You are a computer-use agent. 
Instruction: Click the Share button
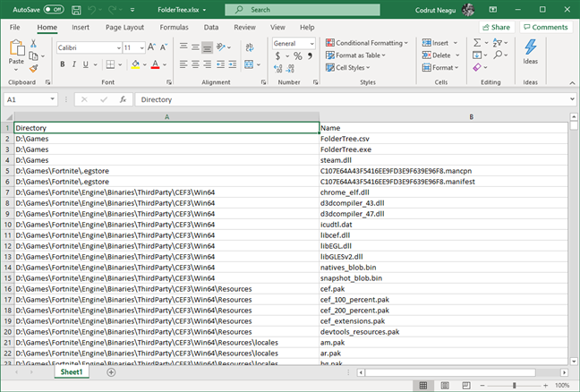[x=497, y=27]
